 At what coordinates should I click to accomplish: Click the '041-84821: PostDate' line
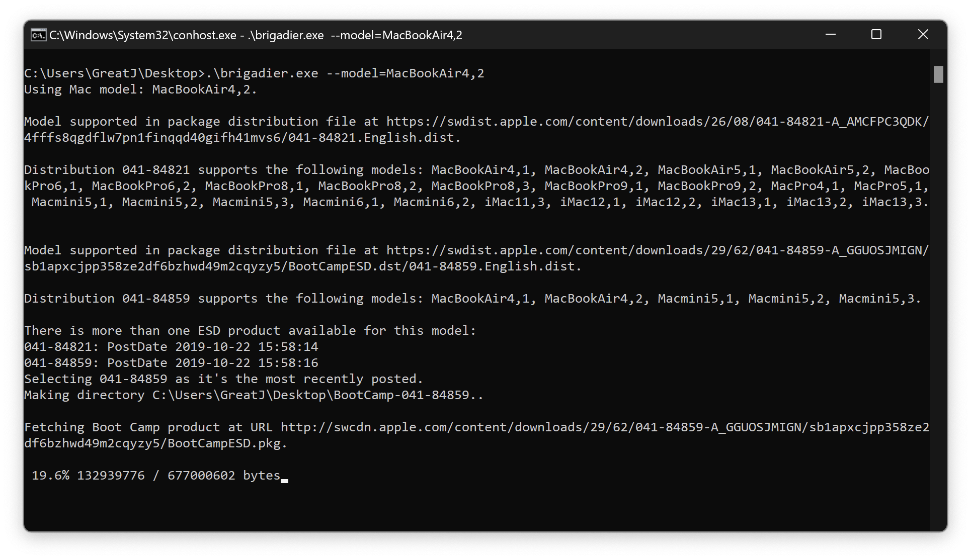(171, 347)
